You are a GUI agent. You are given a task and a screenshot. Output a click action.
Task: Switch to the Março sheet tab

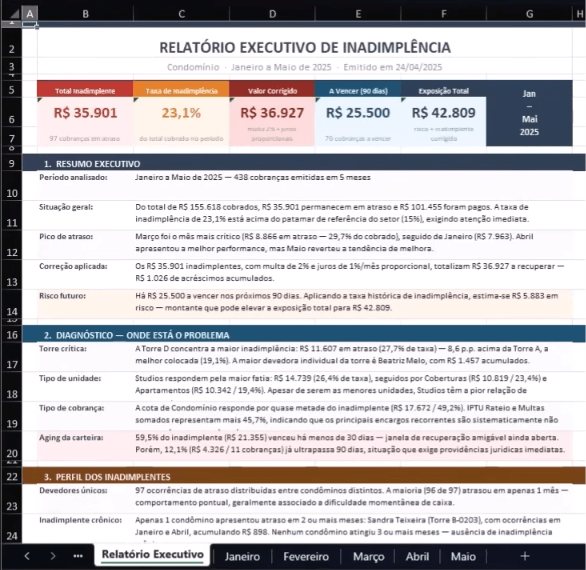pyautogui.click(x=368, y=557)
